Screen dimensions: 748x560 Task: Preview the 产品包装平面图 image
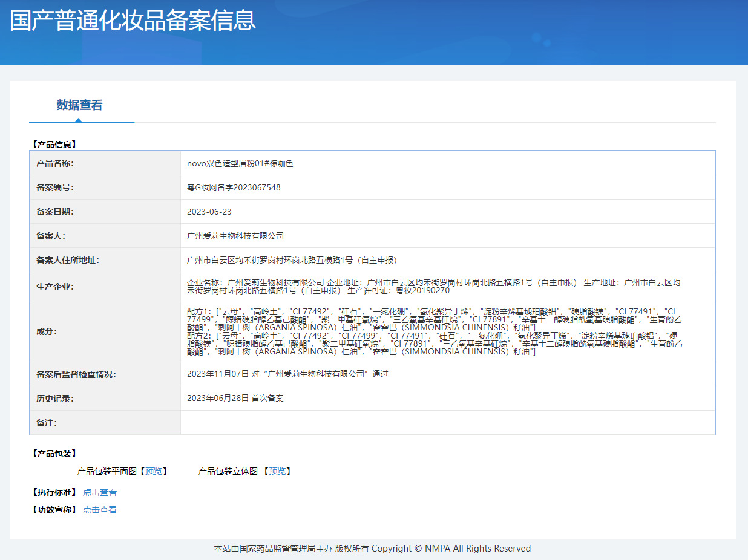tap(154, 471)
